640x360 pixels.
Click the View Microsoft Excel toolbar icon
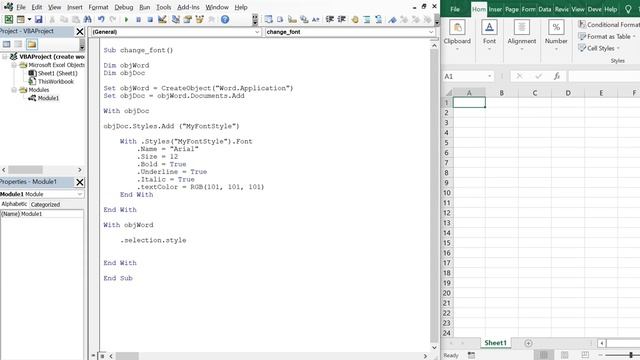9,19
